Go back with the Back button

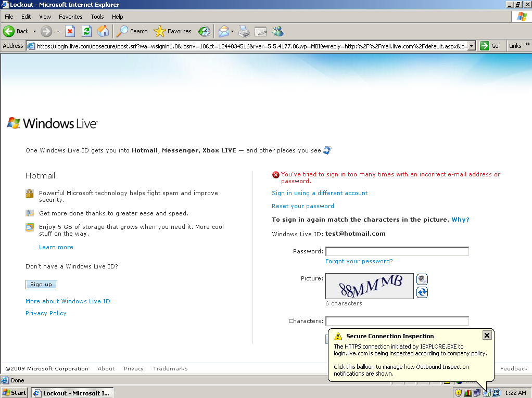16,31
